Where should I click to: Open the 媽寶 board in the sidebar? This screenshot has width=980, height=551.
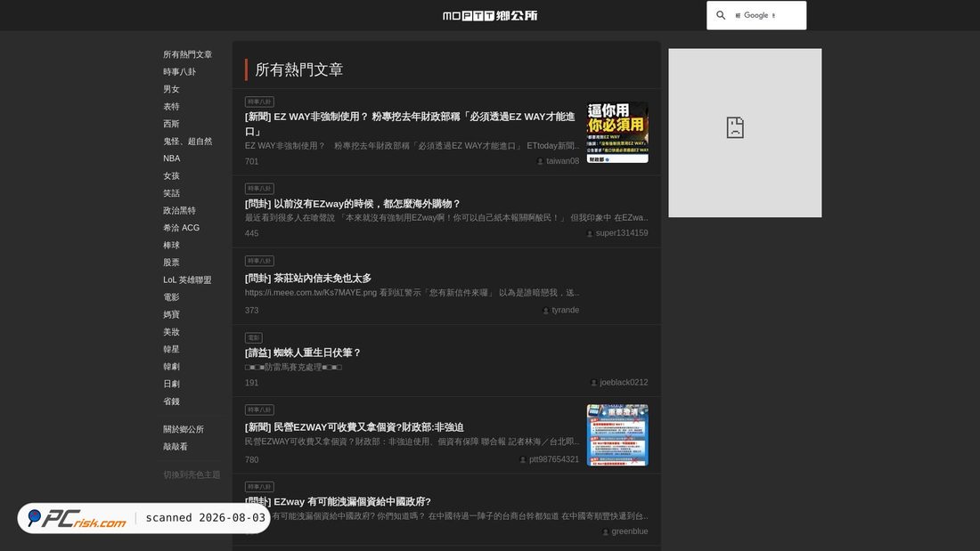pyautogui.click(x=171, y=315)
